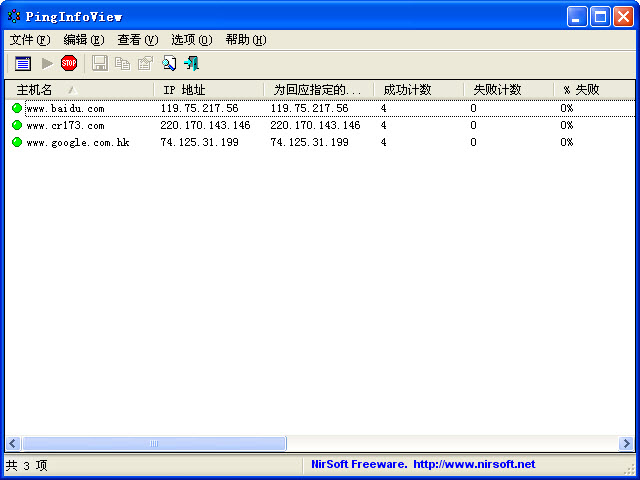
Task: Select the www.google.com.hk row
Action: [x=320, y=142]
